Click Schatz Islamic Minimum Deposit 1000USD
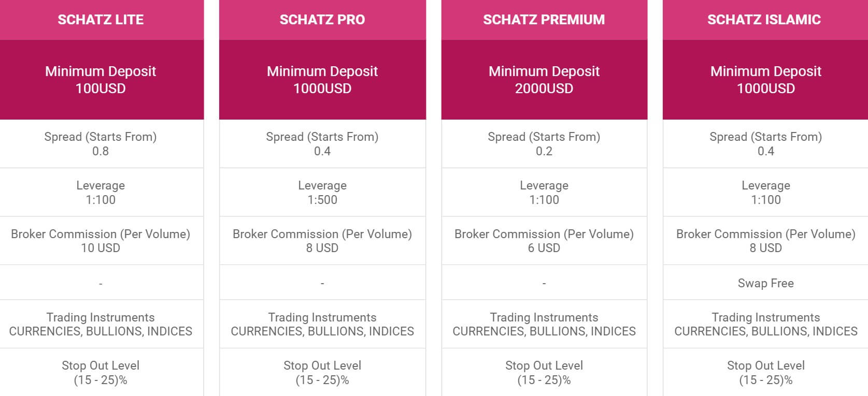The image size is (868, 396). point(765,80)
